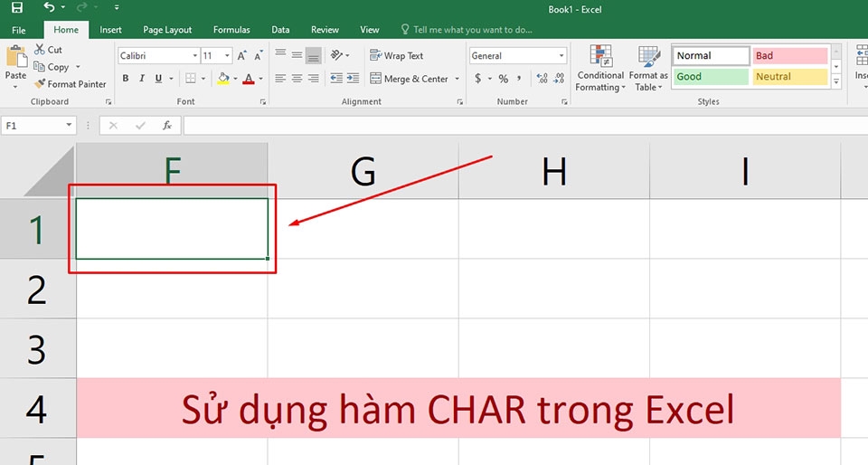
Task: Open Number format dialog launcher
Action: click(564, 102)
